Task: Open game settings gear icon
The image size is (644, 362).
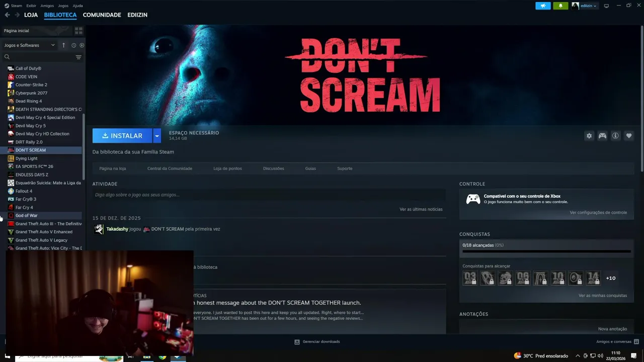Action: click(x=589, y=136)
